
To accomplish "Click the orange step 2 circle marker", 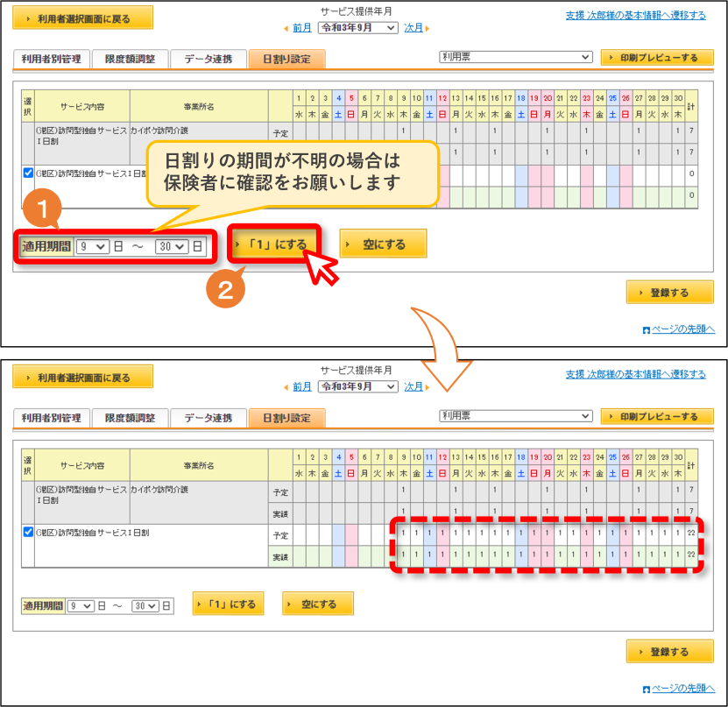I will [x=226, y=289].
